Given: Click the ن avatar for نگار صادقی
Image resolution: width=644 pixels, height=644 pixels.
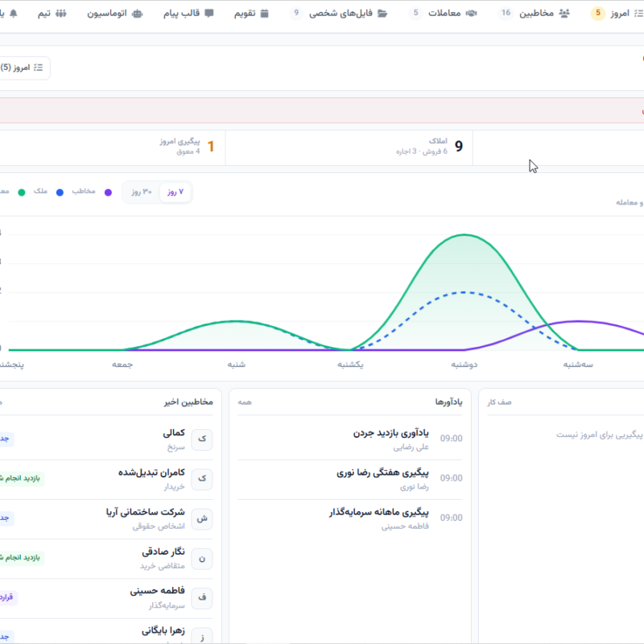Looking at the screenshot, I should [202, 559].
